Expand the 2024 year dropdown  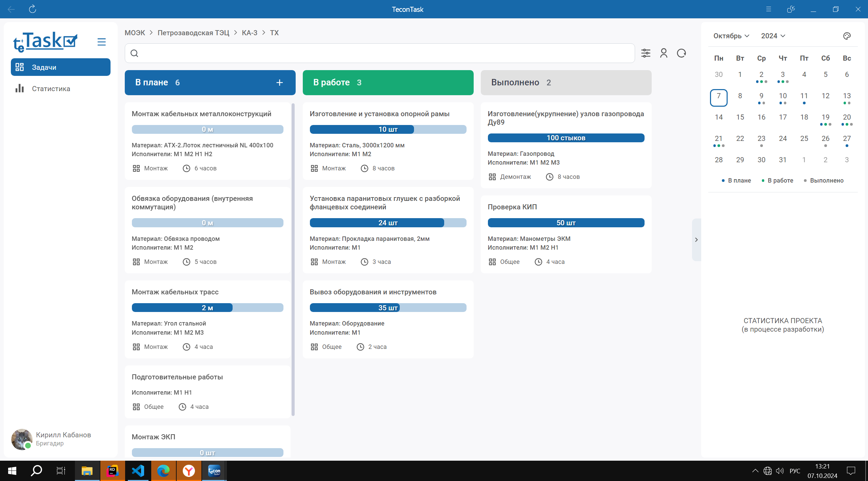point(773,36)
